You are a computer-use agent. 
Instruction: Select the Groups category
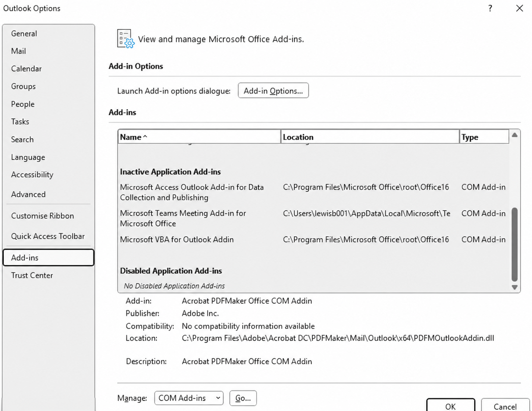(48, 86)
